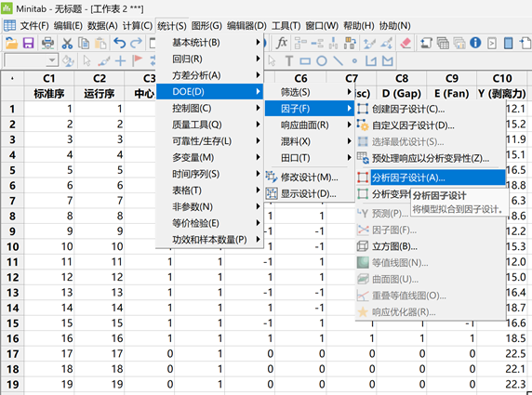Click the pink eraser icon
The image size is (532, 395).
(406, 43)
